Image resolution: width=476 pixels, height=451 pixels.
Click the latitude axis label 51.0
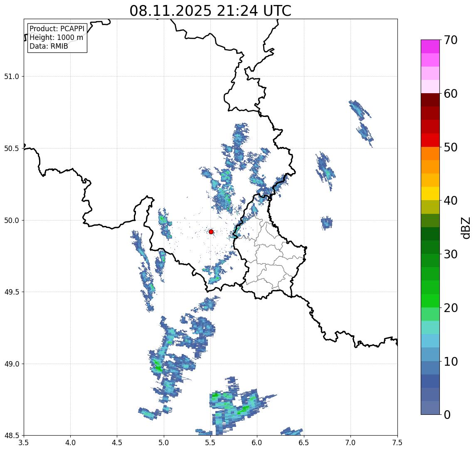(12, 77)
